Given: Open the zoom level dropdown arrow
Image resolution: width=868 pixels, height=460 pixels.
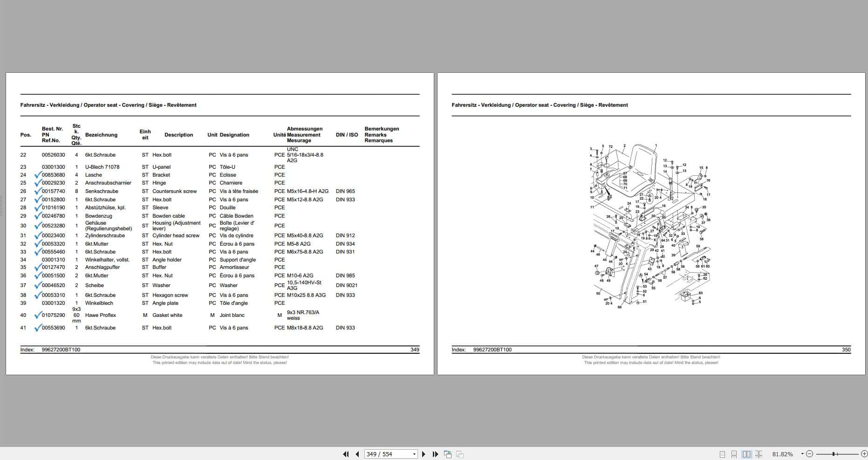Looking at the screenshot, I should tap(802, 454).
